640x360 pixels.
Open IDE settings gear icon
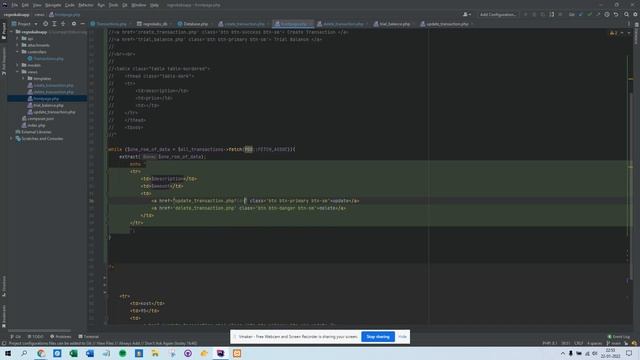pos(635,14)
